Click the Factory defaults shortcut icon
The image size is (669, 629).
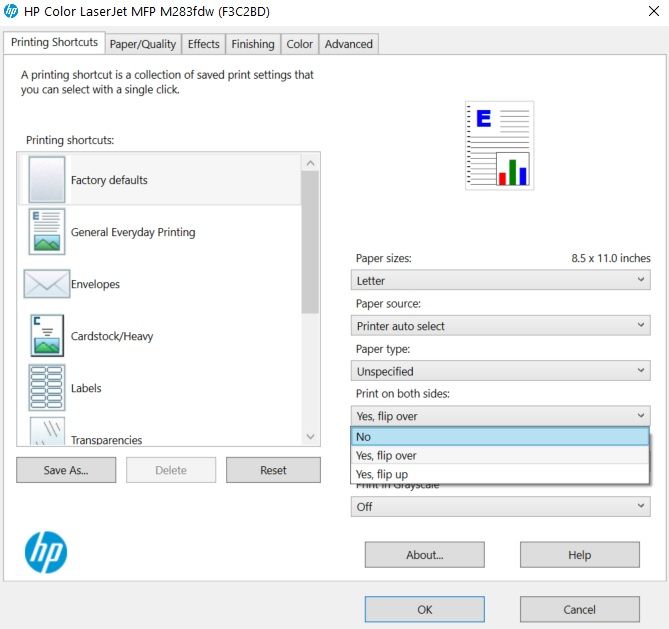coord(47,180)
